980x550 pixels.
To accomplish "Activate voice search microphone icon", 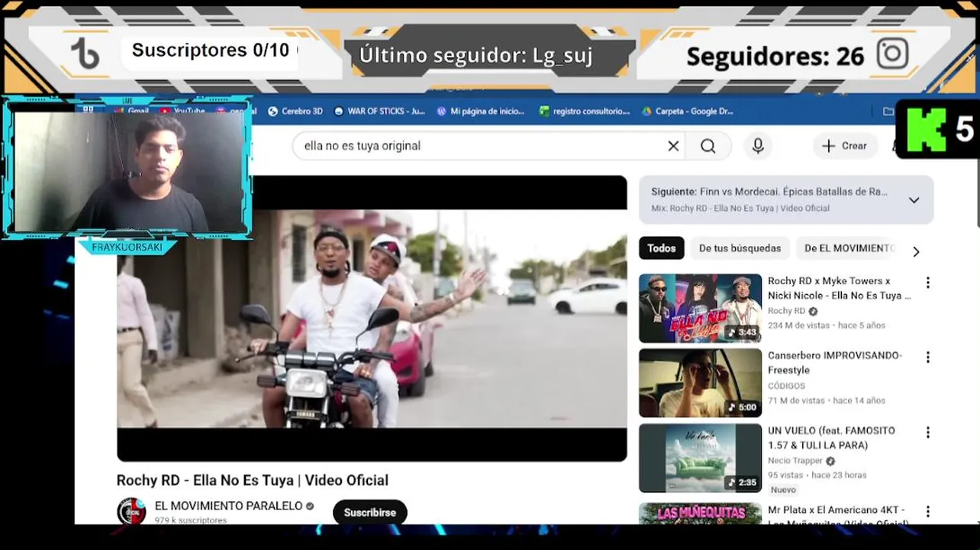I will [758, 146].
